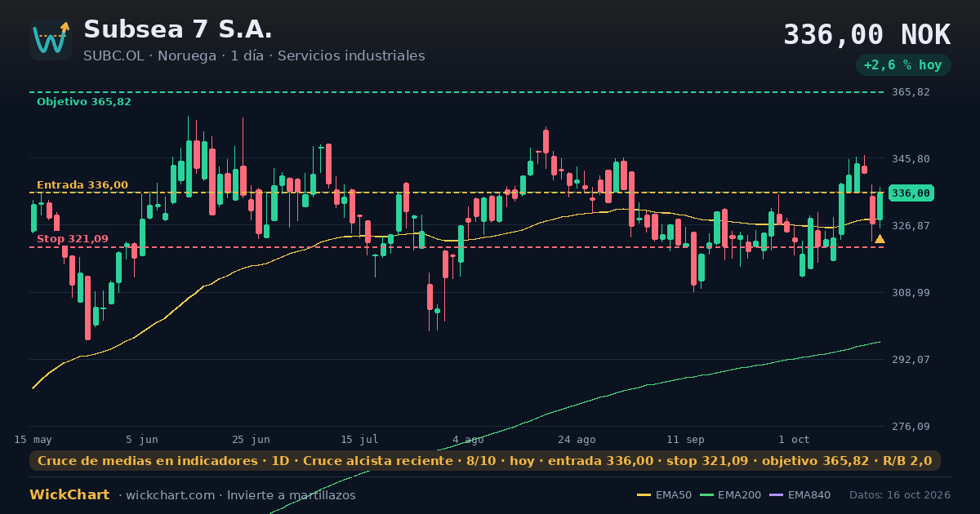Click the Datos: 16 oct 2026 text
This screenshot has height=514, width=980.
click(x=900, y=495)
